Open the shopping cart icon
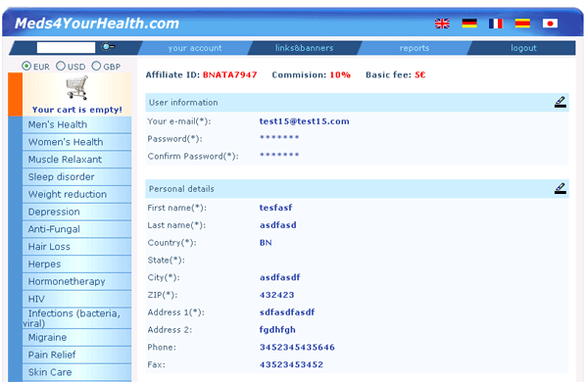The height and width of the screenshot is (382, 588). pos(76,88)
